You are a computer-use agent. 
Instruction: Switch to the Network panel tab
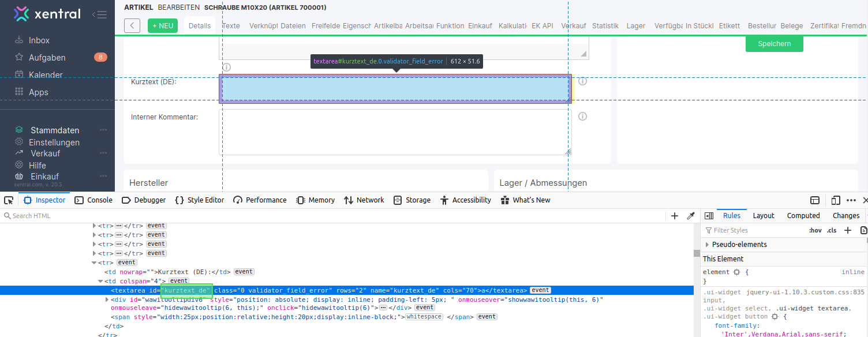[364, 200]
